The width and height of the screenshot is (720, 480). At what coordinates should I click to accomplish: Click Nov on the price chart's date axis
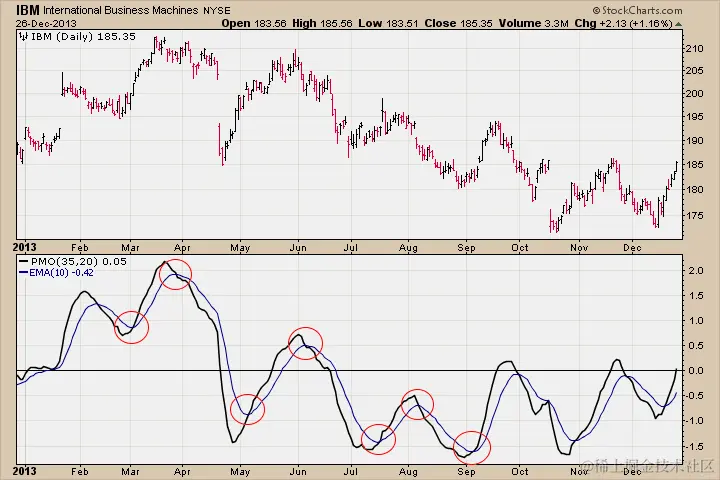pos(579,248)
